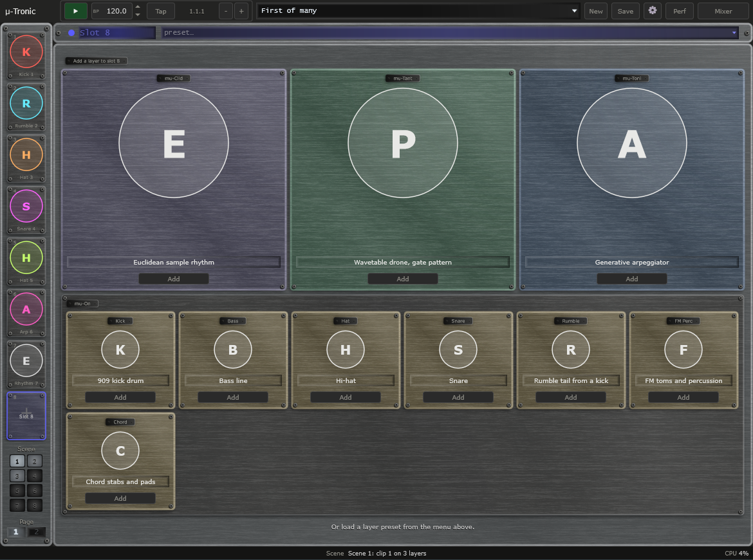Click the 1.1.1 position display
The width and height of the screenshot is (753, 560).
coord(197,11)
